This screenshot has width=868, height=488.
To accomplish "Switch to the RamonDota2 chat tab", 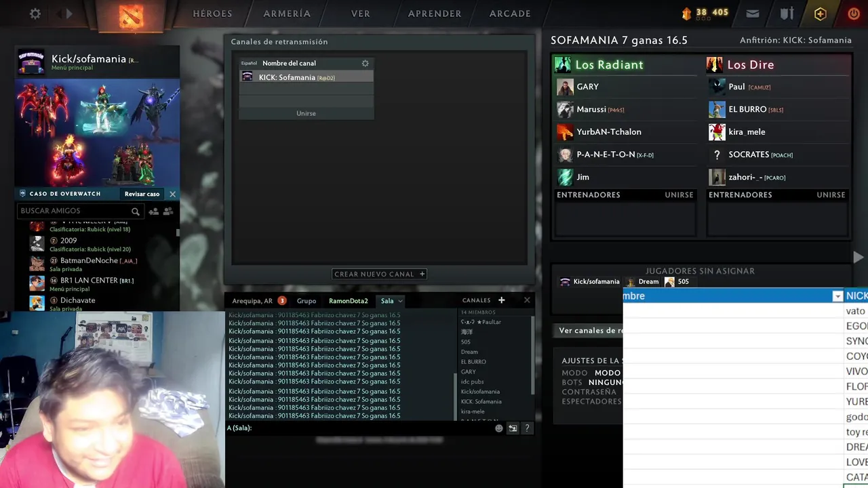I will click(349, 301).
